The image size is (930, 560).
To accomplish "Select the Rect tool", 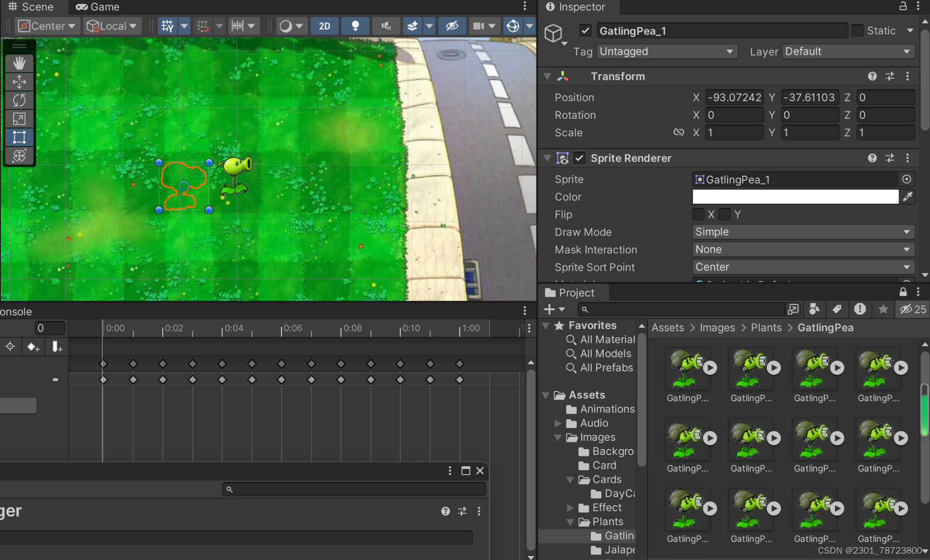I will click(19, 137).
